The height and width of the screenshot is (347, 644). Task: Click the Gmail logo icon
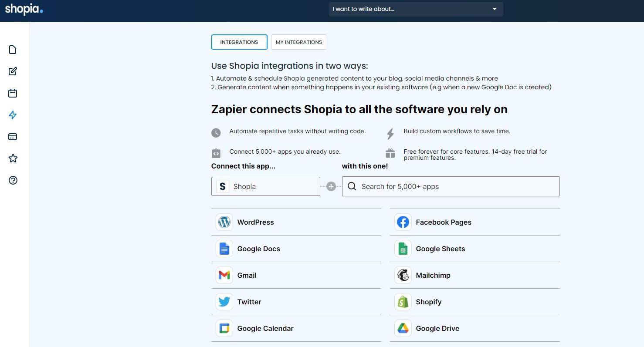tap(224, 275)
